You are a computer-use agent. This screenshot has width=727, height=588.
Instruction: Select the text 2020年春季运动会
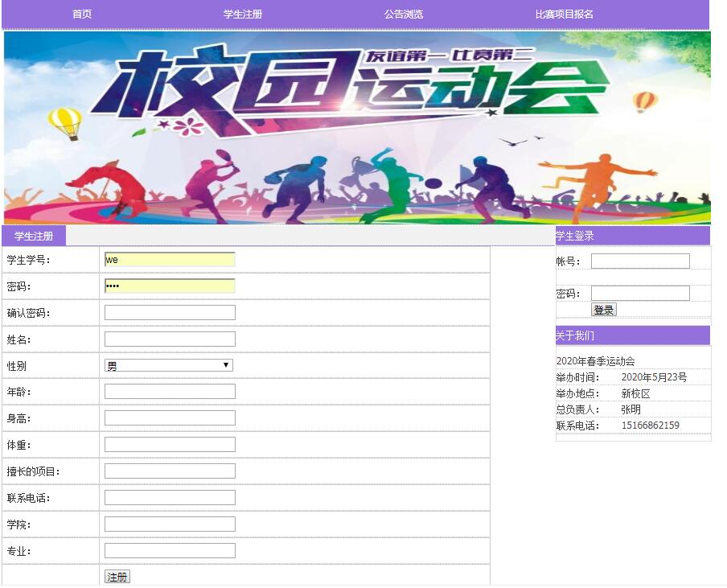click(595, 361)
